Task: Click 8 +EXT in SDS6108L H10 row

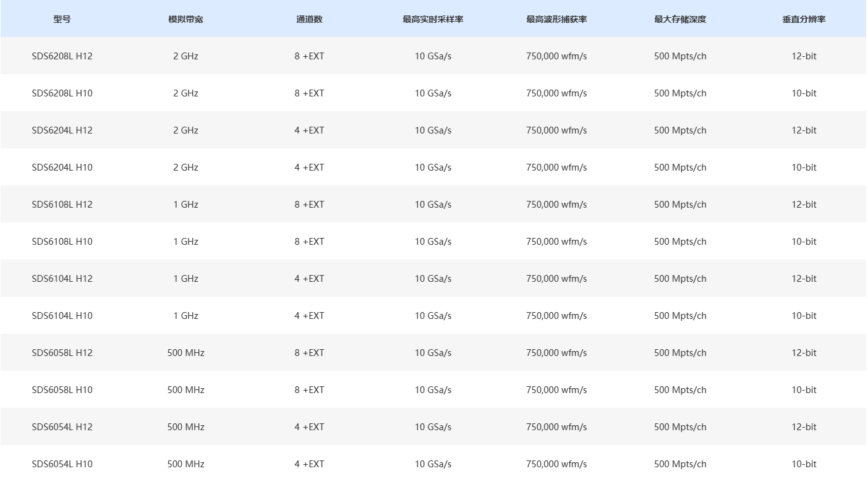Action: [309, 242]
